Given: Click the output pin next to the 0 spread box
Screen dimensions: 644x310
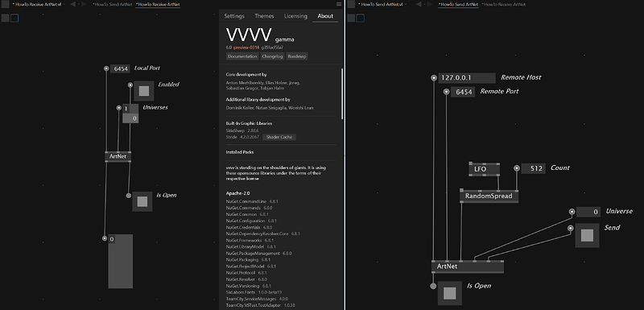Looking at the screenshot, I should [x=105, y=238].
